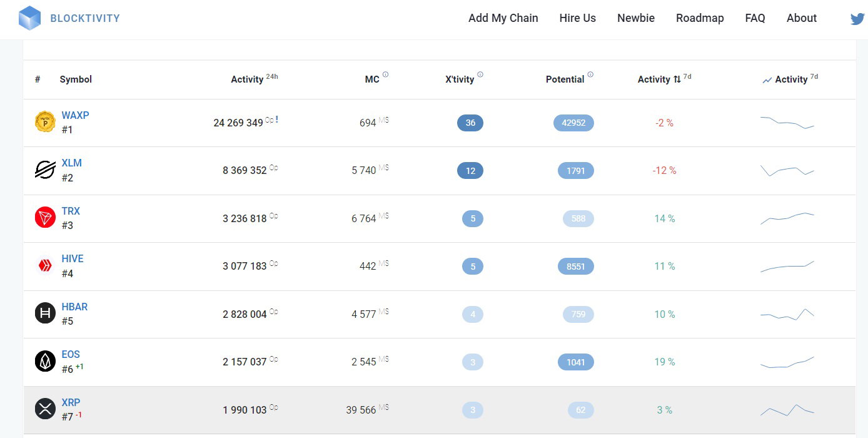This screenshot has width=868, height=438.
Task: Click WAXP activity value 24 269 349
Action: (x=238, y=123)
